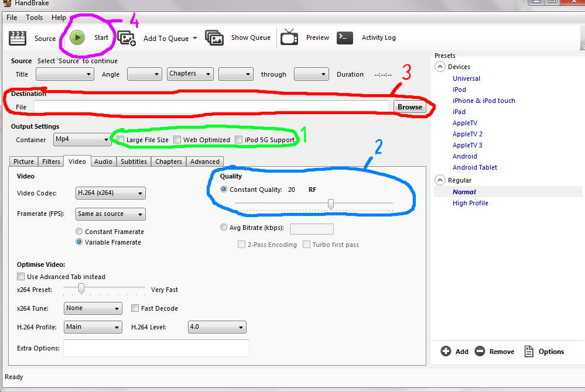Open the Chapters range type dropdown

[x=190, y=74]
